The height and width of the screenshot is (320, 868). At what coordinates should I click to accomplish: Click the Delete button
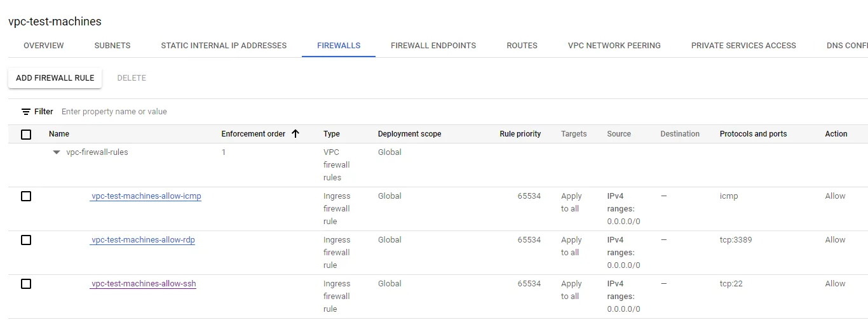[132, 78]
